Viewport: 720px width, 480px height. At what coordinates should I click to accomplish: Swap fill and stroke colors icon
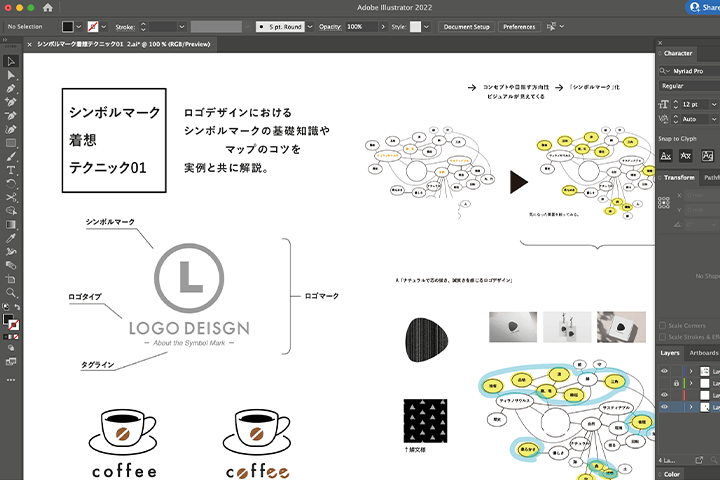[x=17, y=307]
